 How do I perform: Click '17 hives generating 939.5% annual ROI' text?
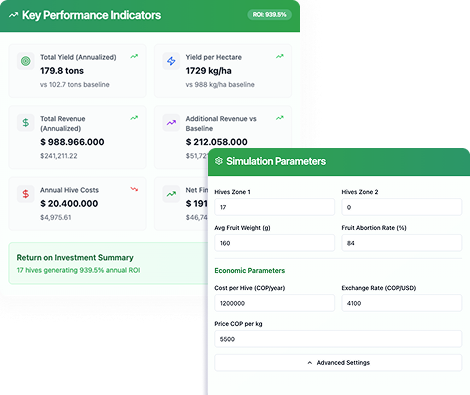(x=78, y=270)
